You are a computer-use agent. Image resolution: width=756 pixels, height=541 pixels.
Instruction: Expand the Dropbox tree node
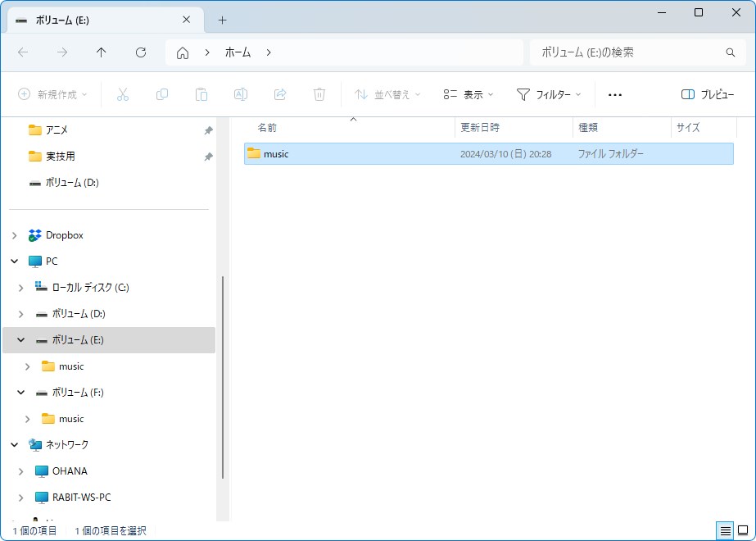pos(14,235)
